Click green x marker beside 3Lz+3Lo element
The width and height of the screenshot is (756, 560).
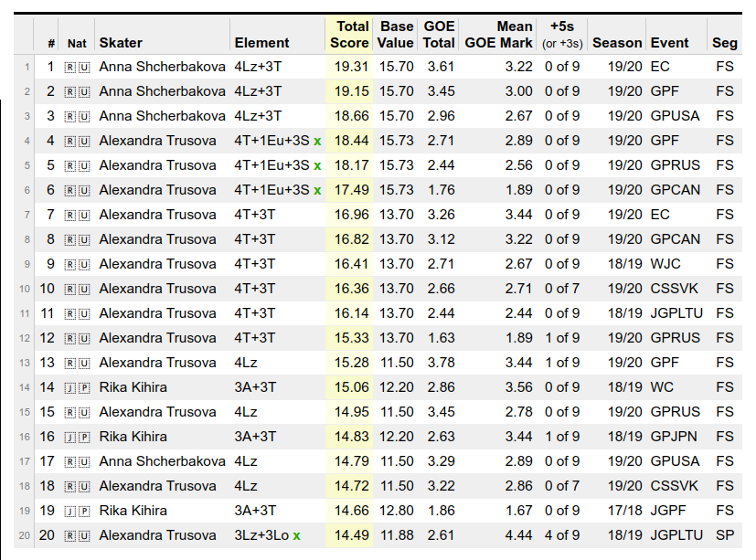click(x=296, y=535)
